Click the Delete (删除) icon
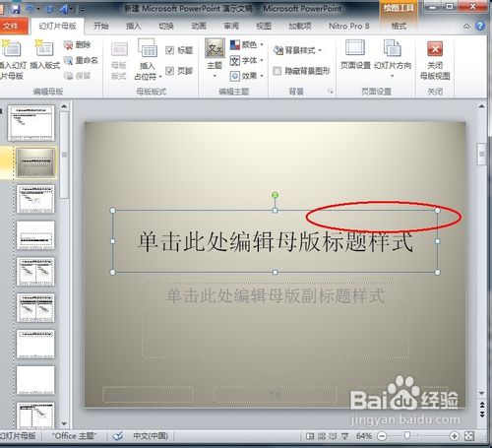 pyautogui.click(x=68, y=45)
